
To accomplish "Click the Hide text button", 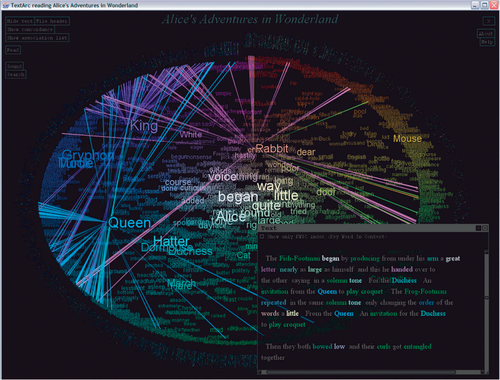I will (20, 21).
